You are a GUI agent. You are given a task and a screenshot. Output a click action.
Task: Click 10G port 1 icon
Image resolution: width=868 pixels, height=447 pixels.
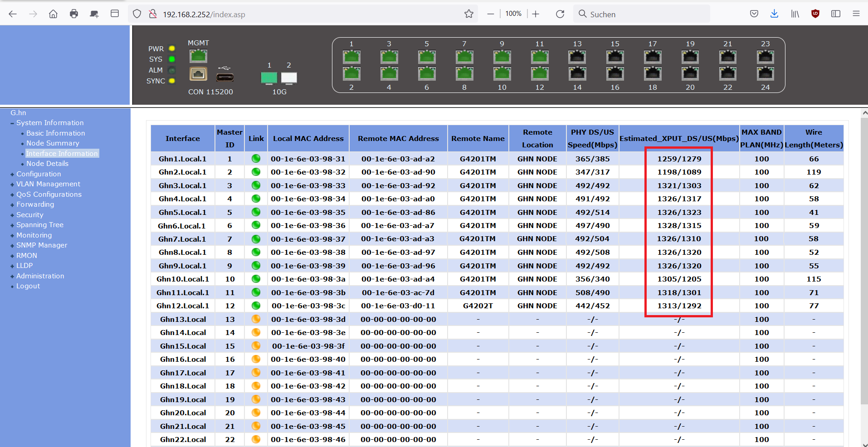[269, 78]
